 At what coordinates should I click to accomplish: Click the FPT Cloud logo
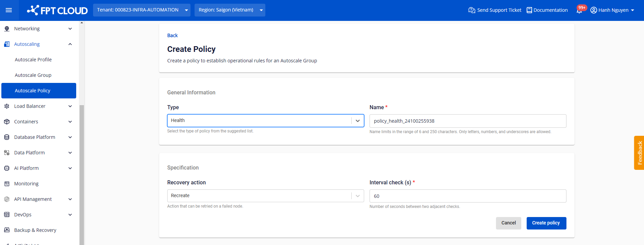pos(57,10)
